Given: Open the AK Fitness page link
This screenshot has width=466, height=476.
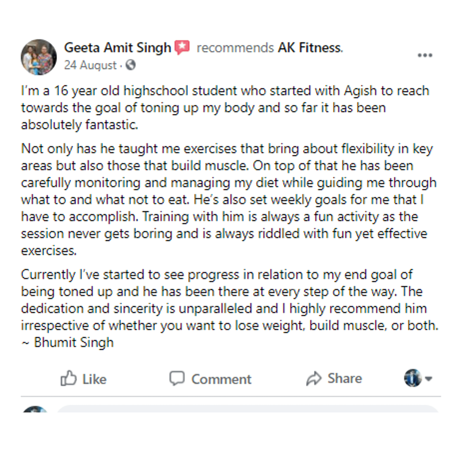Looking at the screenshot, I should click(310, 48).
